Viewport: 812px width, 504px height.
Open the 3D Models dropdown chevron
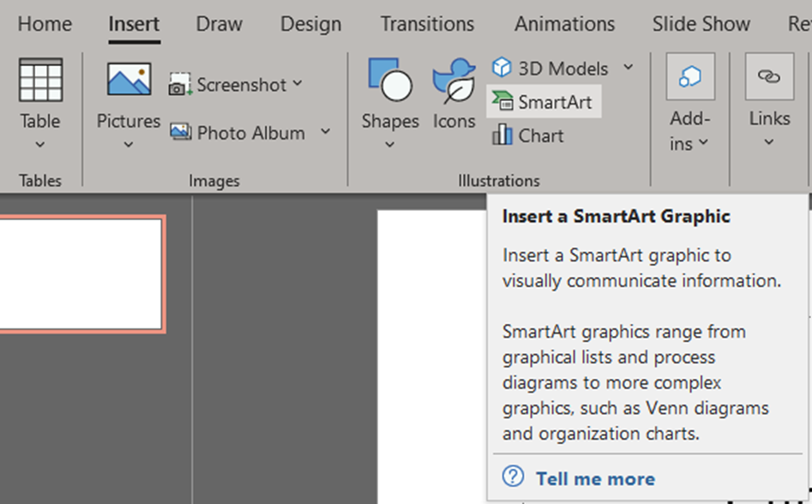pos(629,67)
